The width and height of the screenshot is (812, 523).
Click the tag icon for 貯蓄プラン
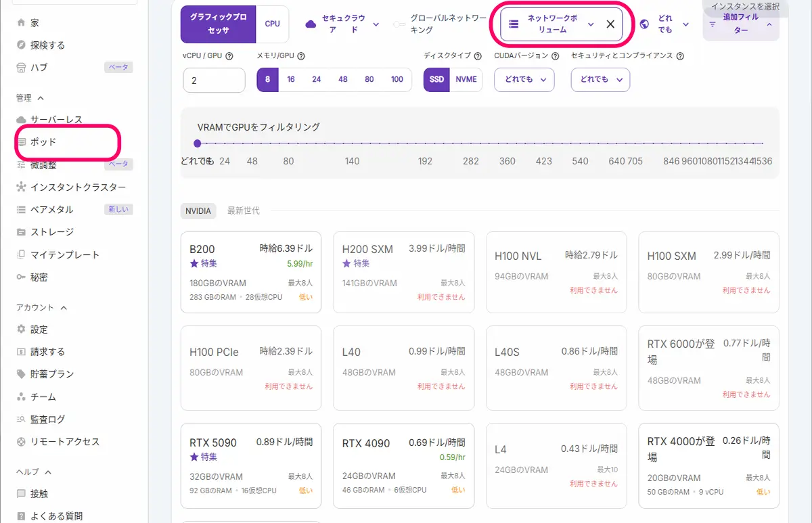[21, 374]
